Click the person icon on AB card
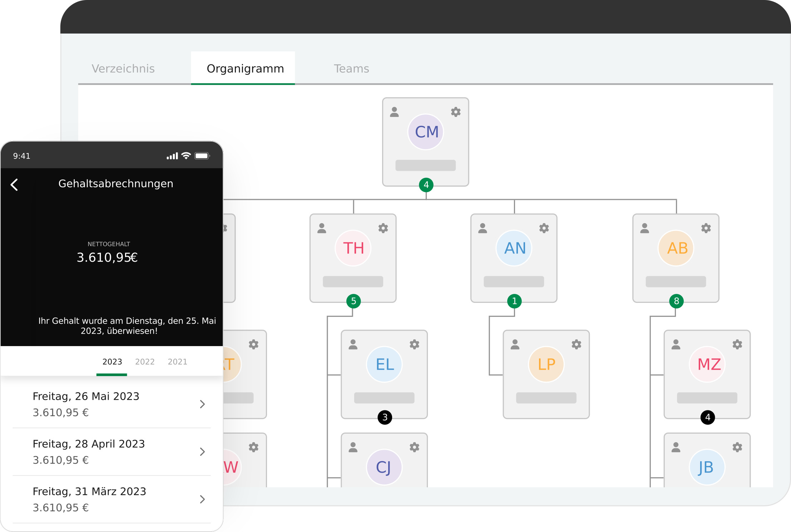Image resolution: width=791 pixels, height=532 pixels. [x=644, y=228]
